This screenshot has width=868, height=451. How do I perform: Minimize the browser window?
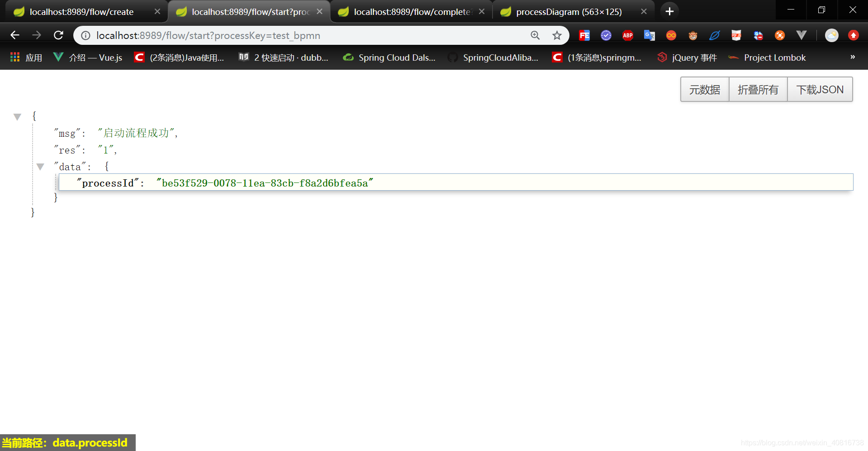(791, 10)
